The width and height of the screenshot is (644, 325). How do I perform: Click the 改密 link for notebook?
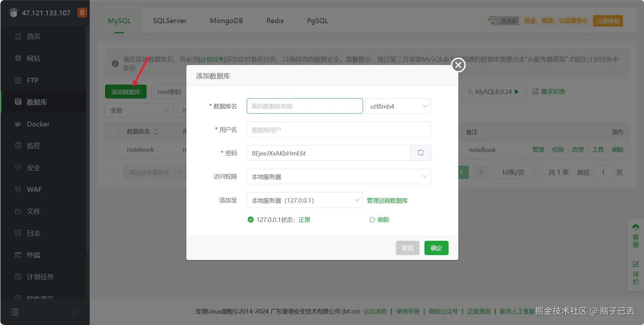[578, 150]
